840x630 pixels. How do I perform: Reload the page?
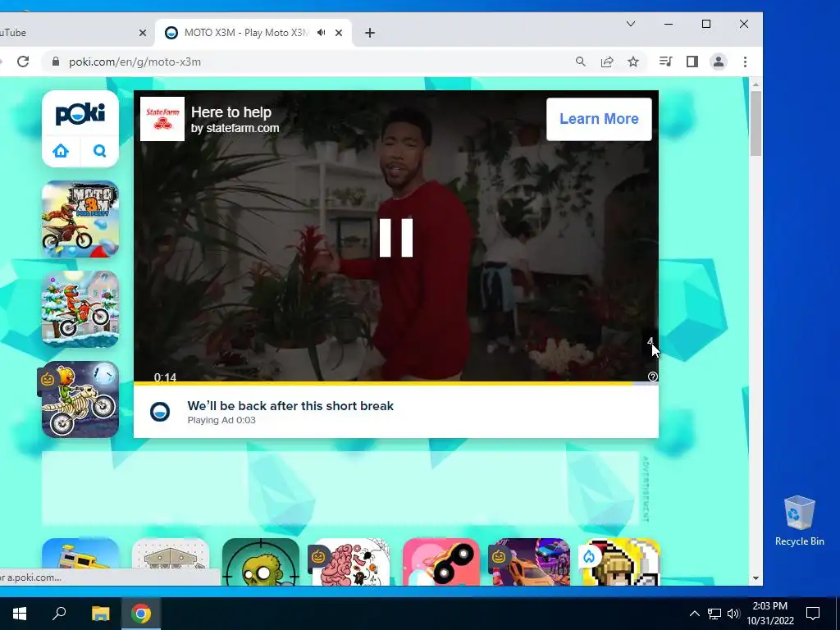click(23, 62)
